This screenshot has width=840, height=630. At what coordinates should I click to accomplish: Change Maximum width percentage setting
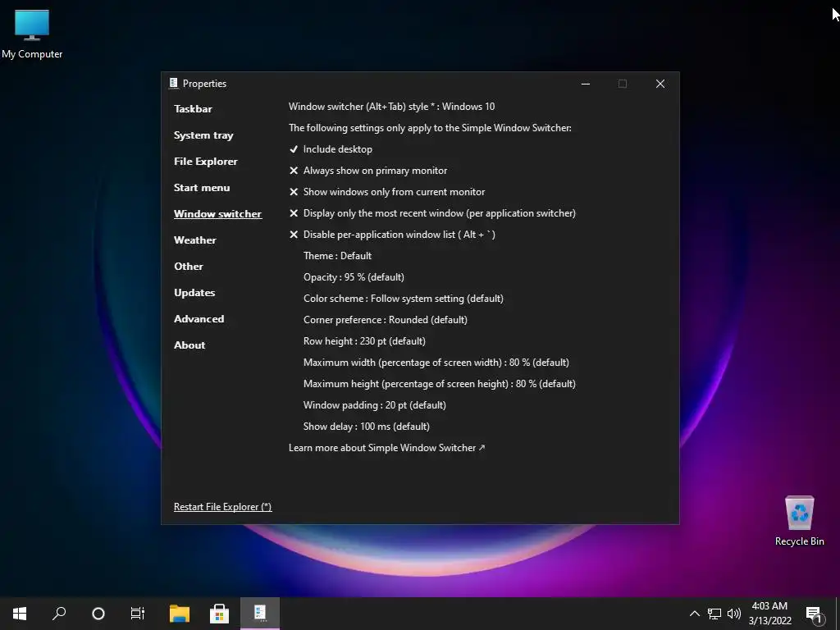pos(436,363)
